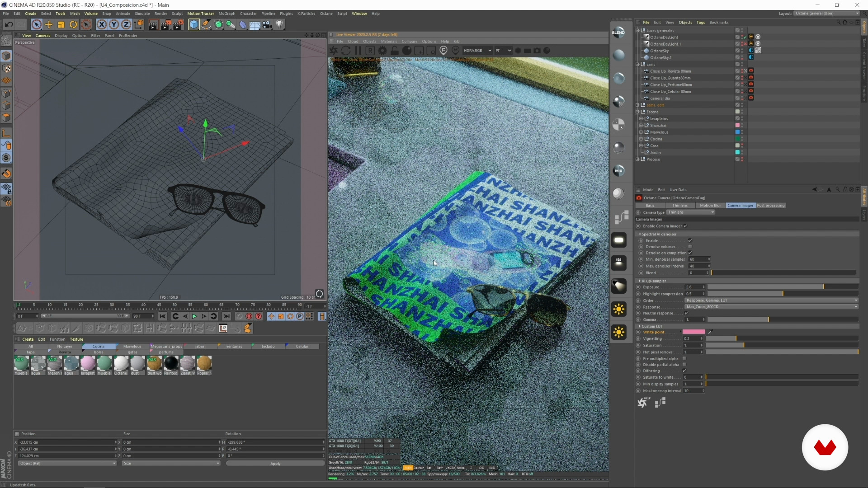
Task: Toggle the Z axis lock icon
Action: click(126, 24)
